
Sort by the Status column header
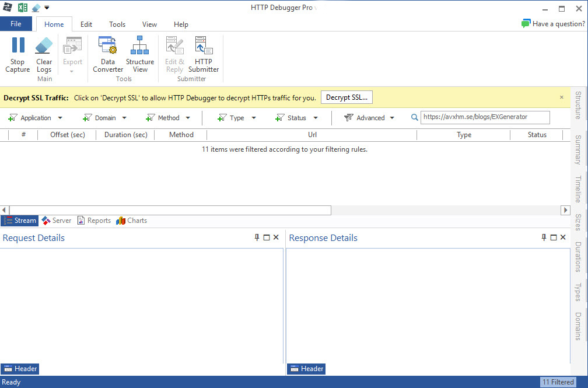click(x=537, y=135)
